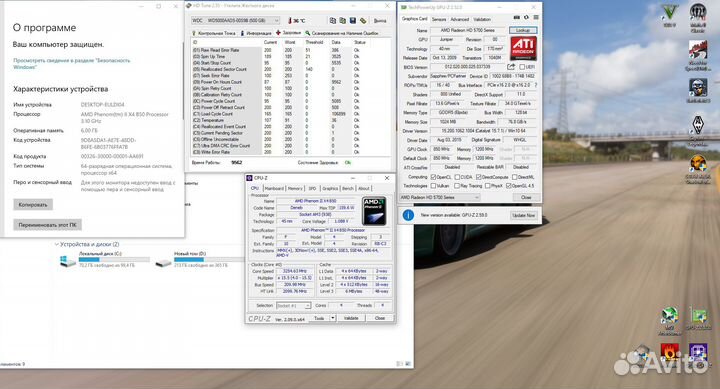The image size is (720, 389).
Task: Toggle the DirectML checkbox in GPU-Z
Action: tap(515, 177)
